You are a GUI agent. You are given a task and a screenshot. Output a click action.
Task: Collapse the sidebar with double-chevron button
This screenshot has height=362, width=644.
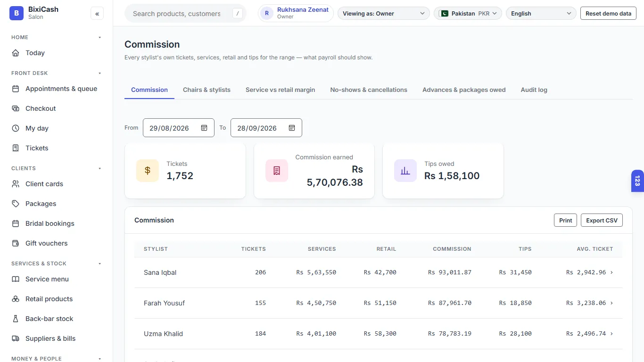[97, 14]
